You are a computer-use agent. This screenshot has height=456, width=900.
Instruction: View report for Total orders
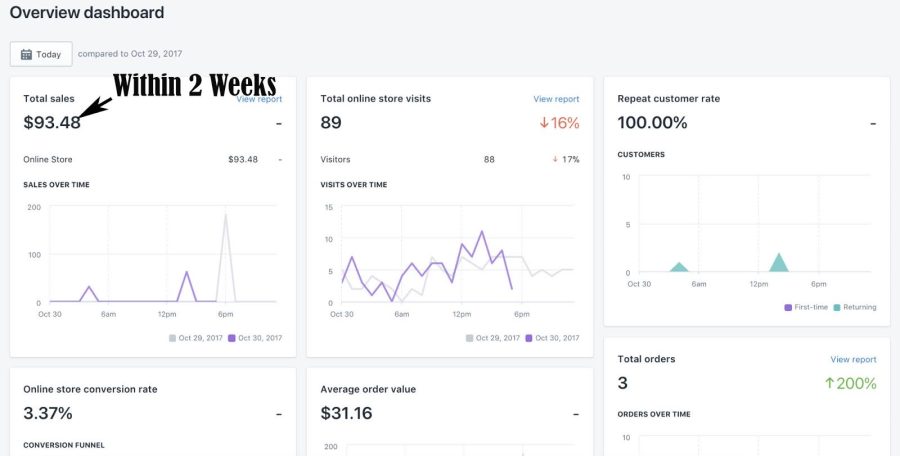[x=854, y=360]
